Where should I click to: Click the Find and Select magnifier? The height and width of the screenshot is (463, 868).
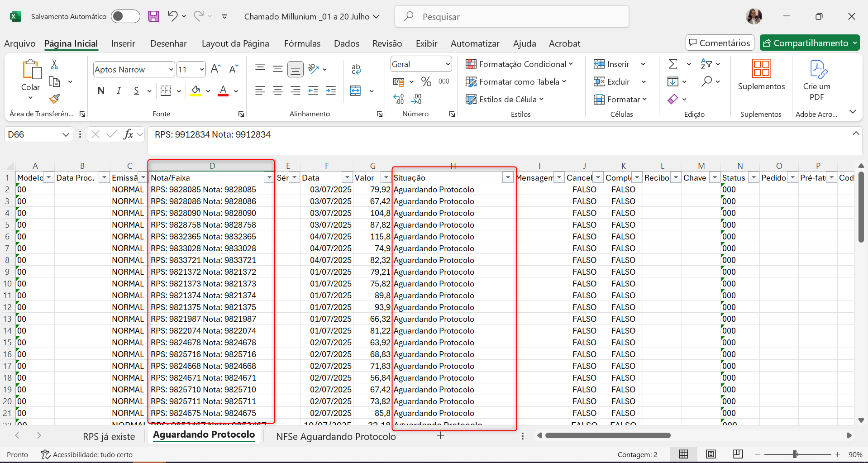point(706,81)
